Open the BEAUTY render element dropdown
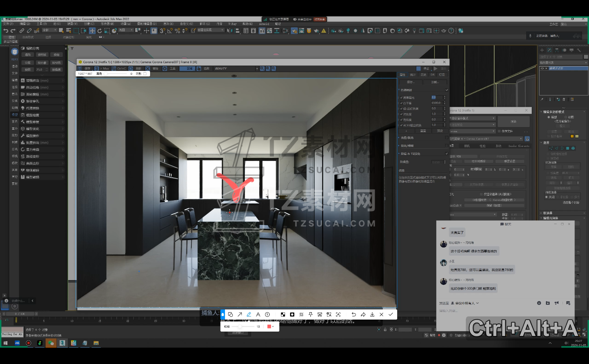This screenshot has height=364, width=589. pyautogui.click(x=257, y=69)
